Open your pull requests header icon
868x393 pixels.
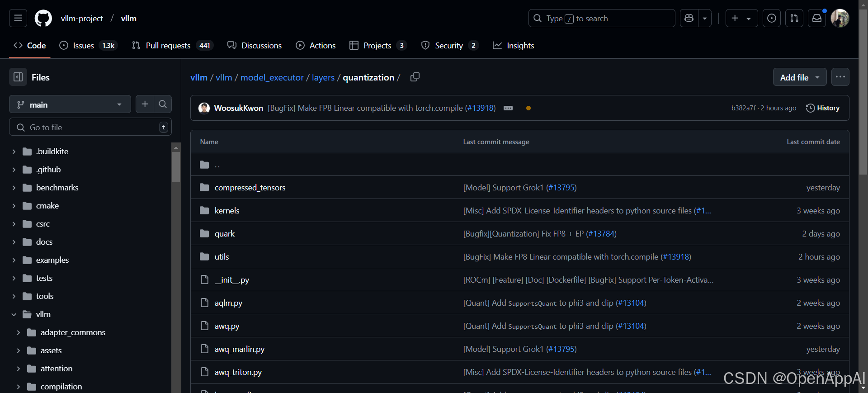[794, 18]
